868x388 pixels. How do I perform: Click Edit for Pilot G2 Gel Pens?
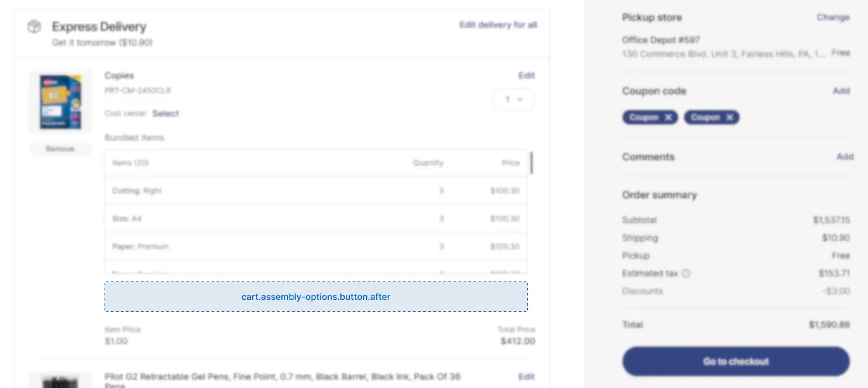pyautogui.click(x=527, y=377)
